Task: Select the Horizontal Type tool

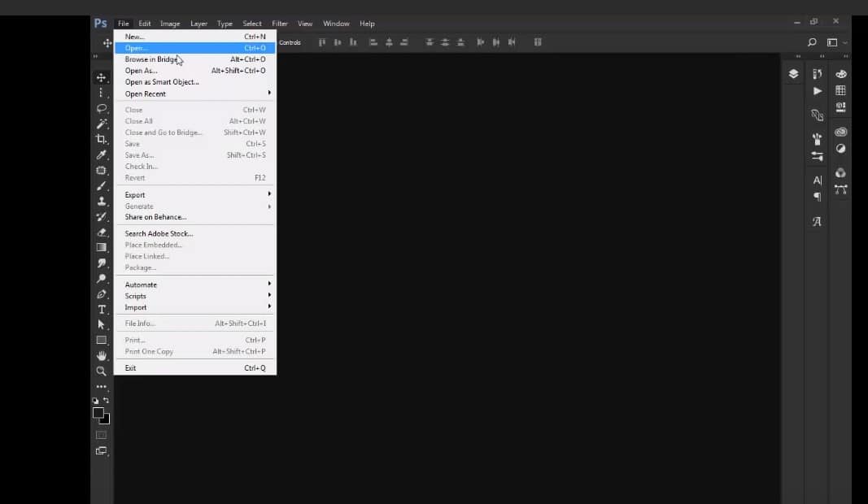Action: click(x=102, y=309)
